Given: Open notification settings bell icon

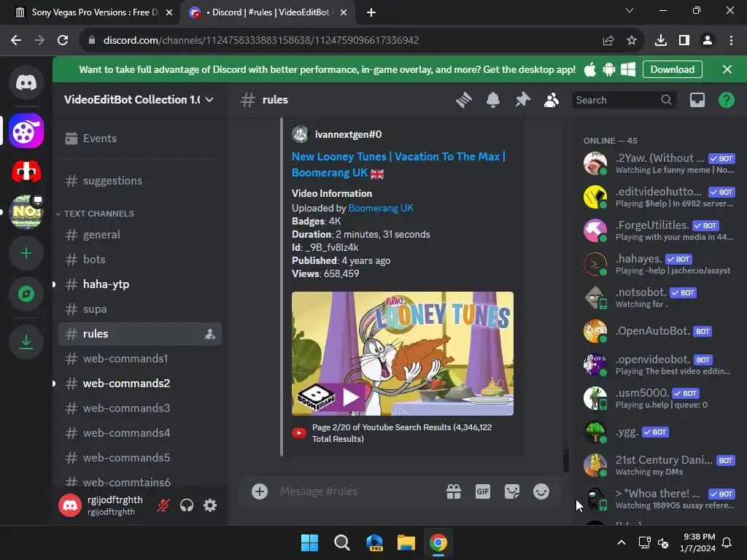Looking at the screenshot, I should coord(493,100).
